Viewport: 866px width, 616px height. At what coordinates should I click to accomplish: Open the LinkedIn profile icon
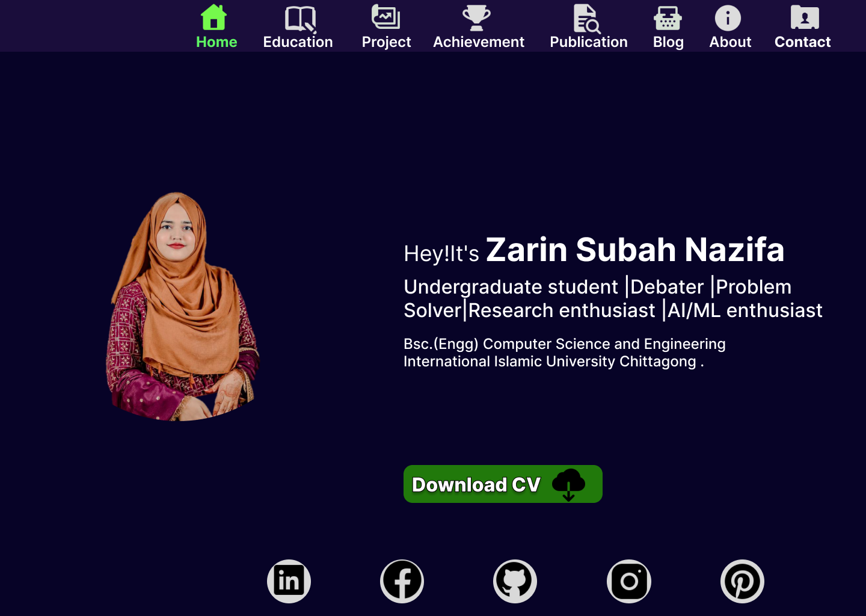(x=289, y=581)
